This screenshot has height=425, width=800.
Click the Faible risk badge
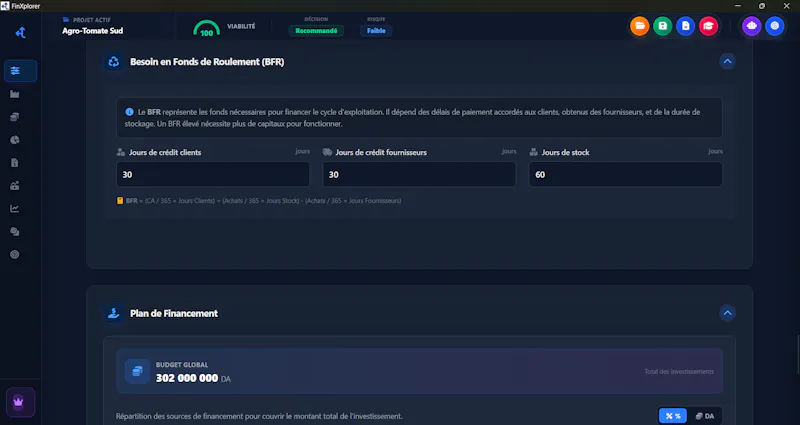click(x=376, y=31)
